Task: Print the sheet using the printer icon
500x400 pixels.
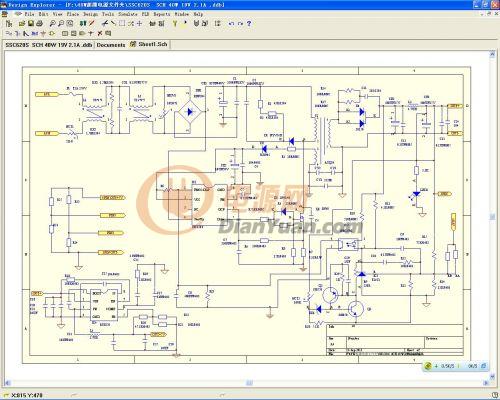Action: point(40,23)
